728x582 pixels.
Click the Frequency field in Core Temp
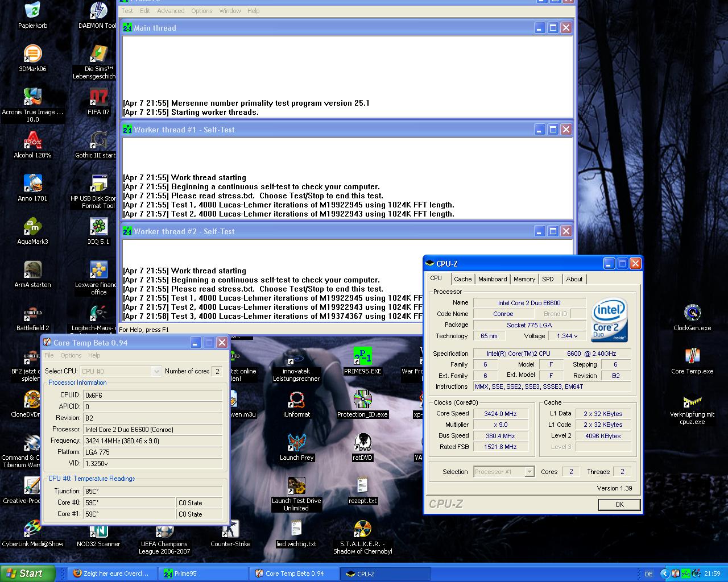(152, 440)
